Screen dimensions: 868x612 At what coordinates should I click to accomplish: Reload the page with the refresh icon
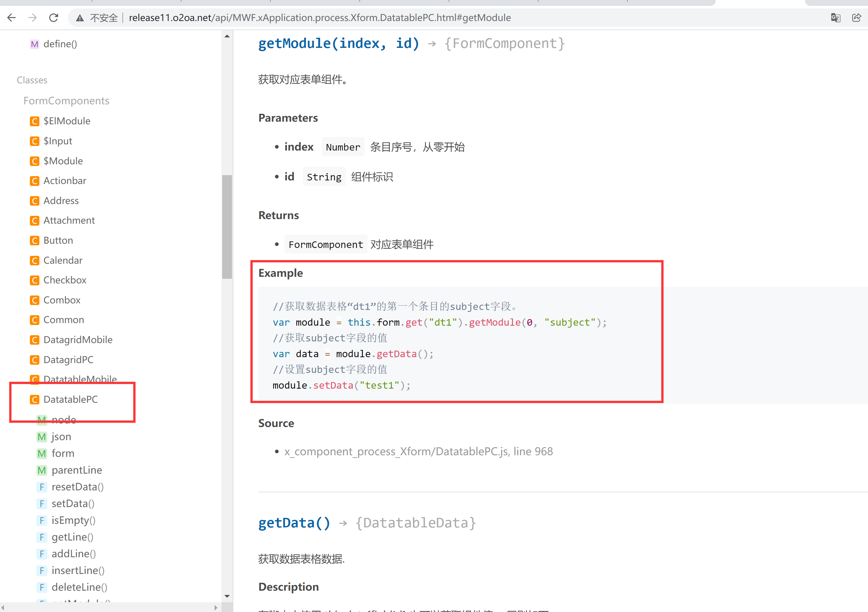coord(54,18)
